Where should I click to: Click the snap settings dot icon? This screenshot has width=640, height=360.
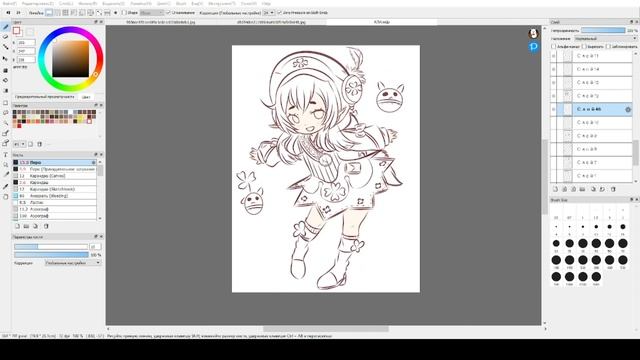pyautogui.click(x=116, y=13)
